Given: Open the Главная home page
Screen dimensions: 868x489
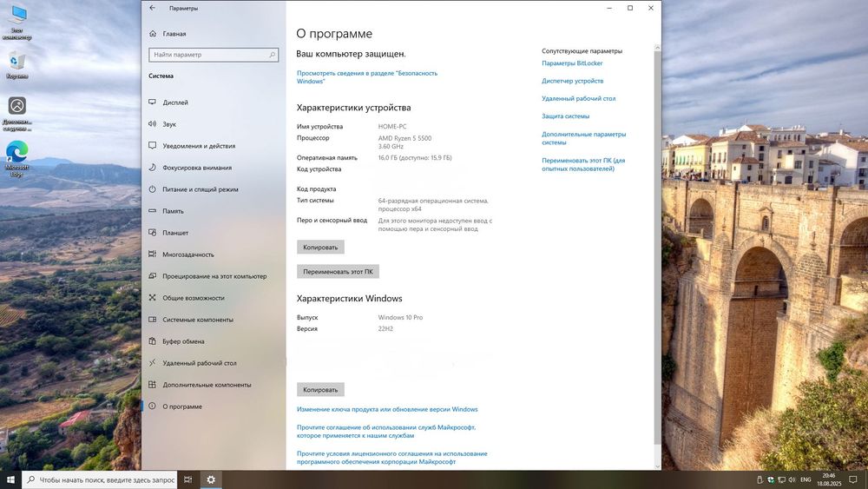Looking at the screenshot, I should pyautogui.click(x=168, y=34).
